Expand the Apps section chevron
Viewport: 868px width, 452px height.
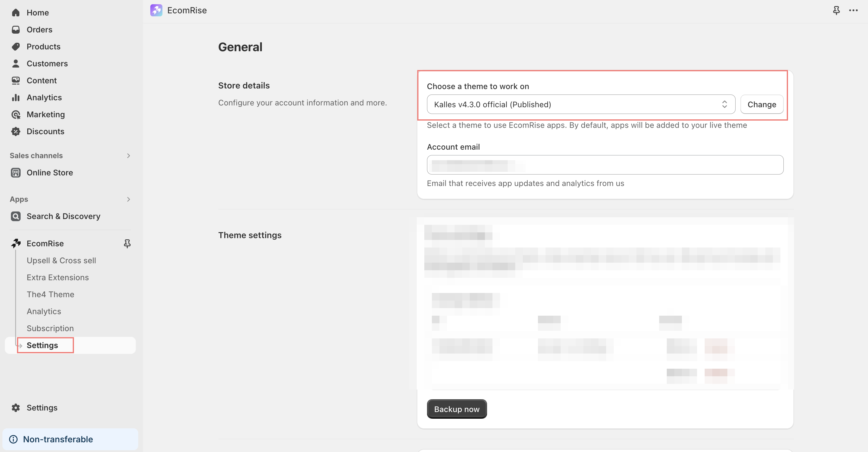tap(128, 199)
